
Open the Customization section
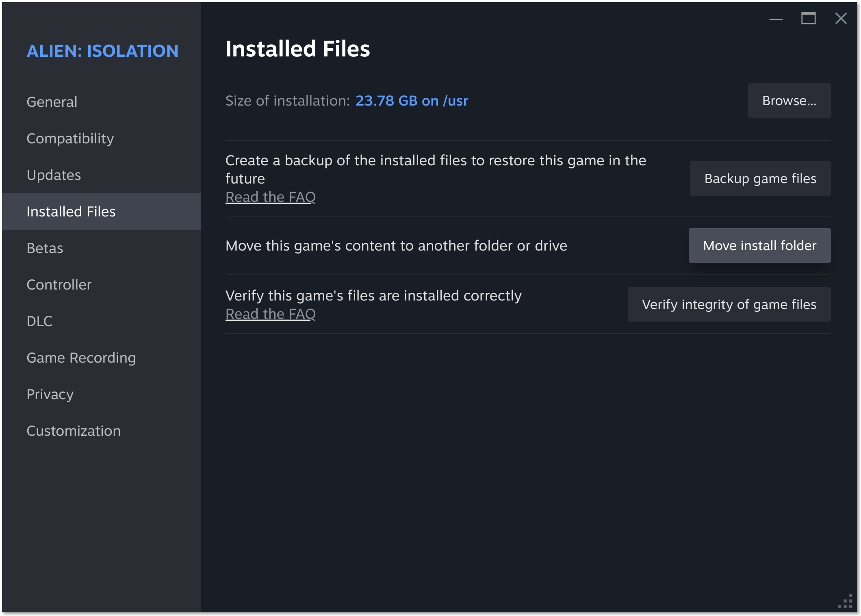point(74,431)
